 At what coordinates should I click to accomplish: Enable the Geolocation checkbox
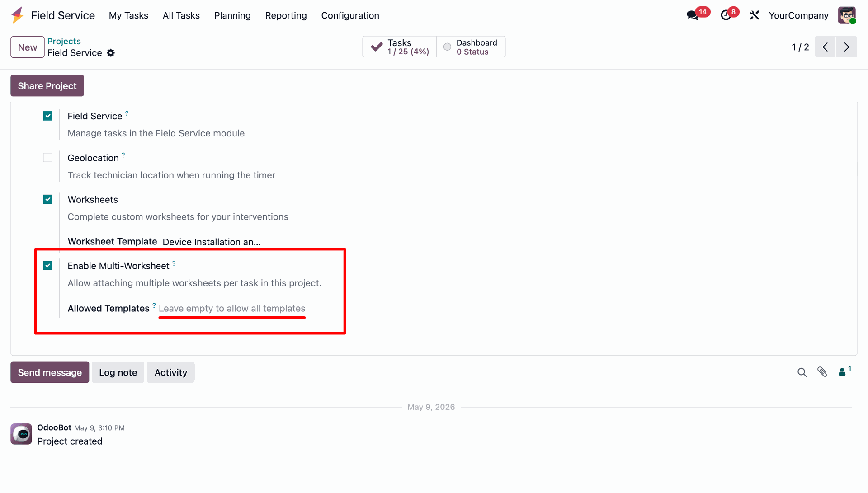point(48,158)
